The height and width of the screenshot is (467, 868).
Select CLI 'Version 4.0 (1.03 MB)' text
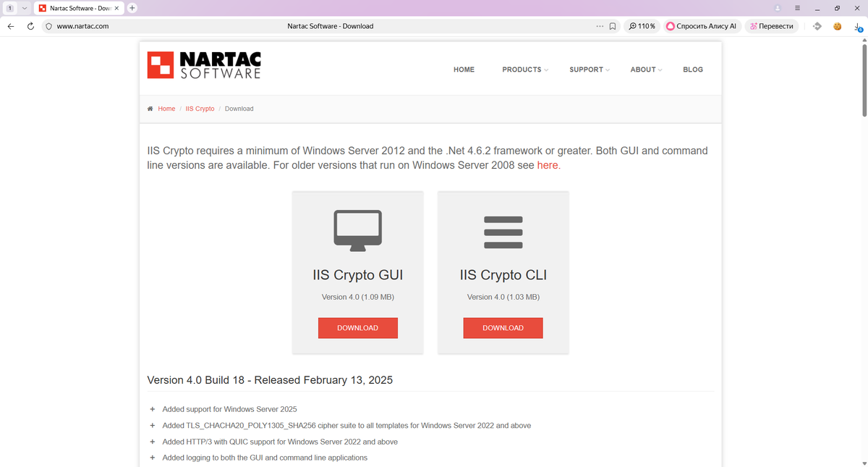pyautogui.click(x=503, y=297)
